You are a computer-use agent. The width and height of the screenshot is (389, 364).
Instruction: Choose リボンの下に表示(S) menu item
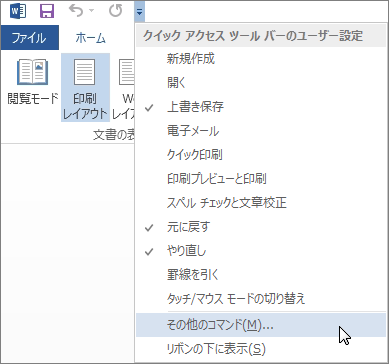pyautogui.click(x=261, y=349)
